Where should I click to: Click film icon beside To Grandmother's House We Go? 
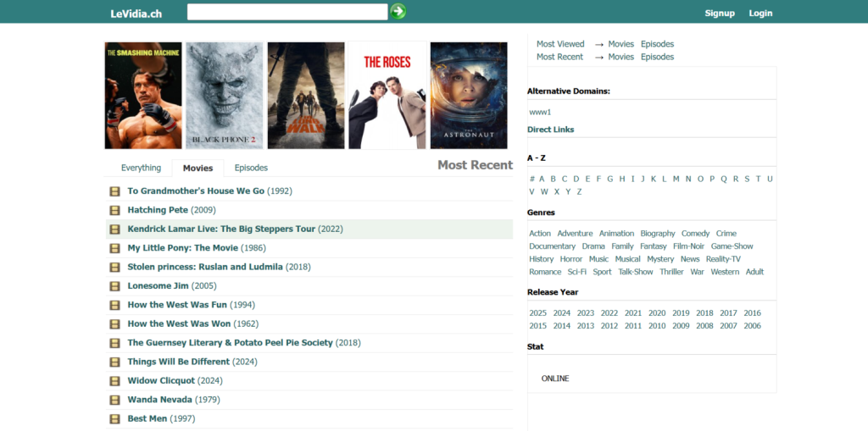pyautogui.click(x=114, y=191)
